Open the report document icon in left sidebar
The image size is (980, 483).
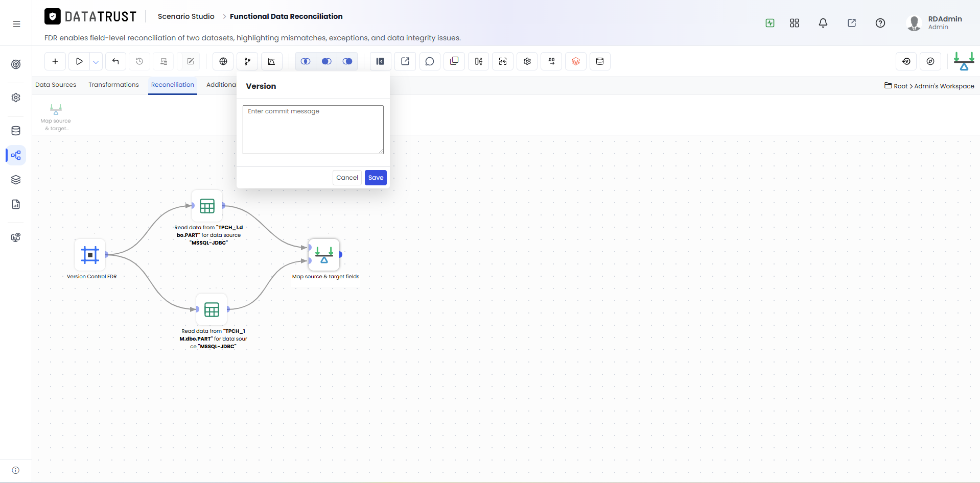16,204
